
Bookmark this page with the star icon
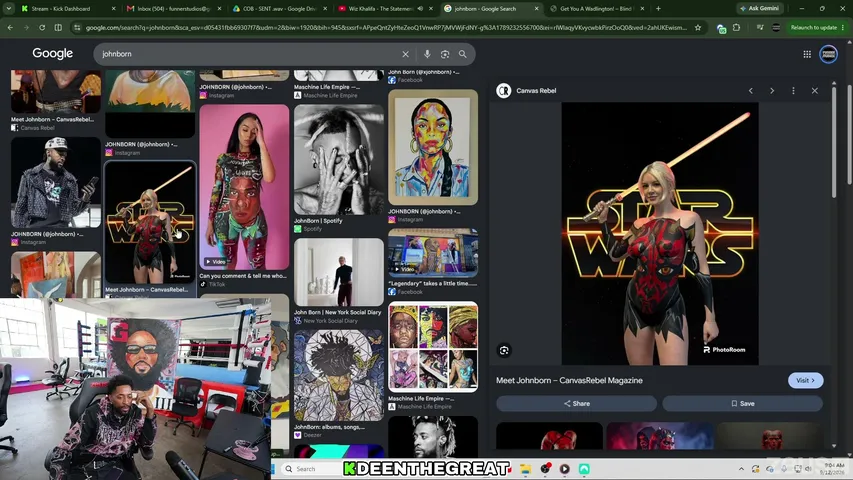tap(698, 27)
